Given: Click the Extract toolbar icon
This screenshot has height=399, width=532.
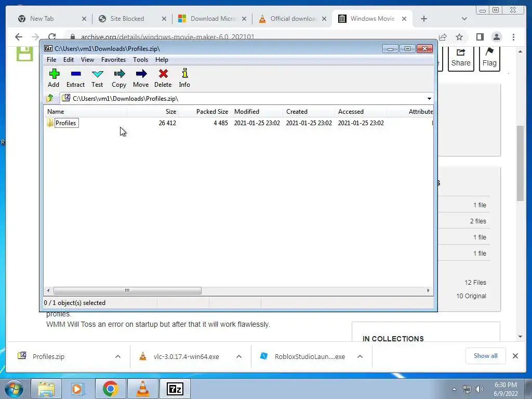Looking at the screenshot, I should pyautogui.click(x=75, y=78).
